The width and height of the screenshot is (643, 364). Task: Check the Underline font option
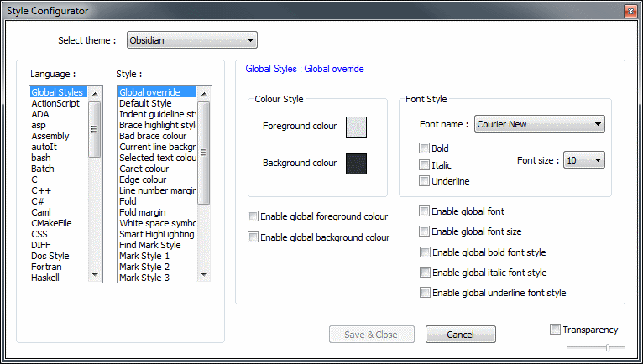coord(425,180)
